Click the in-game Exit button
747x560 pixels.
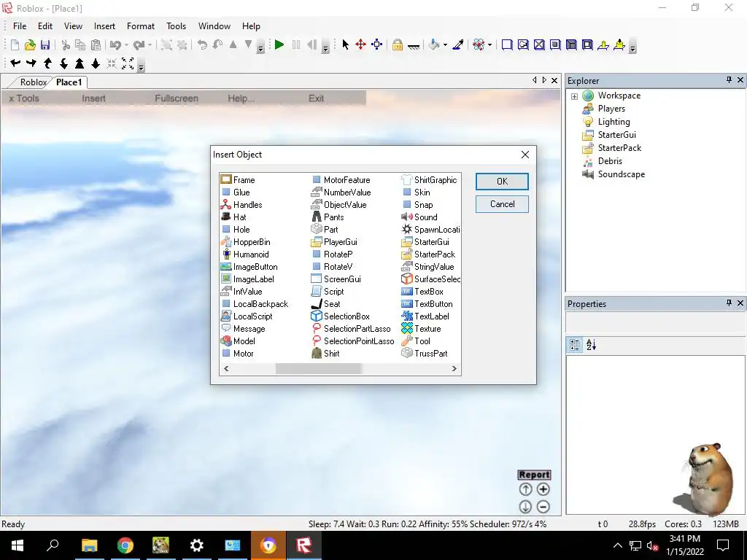pos(316,98)
